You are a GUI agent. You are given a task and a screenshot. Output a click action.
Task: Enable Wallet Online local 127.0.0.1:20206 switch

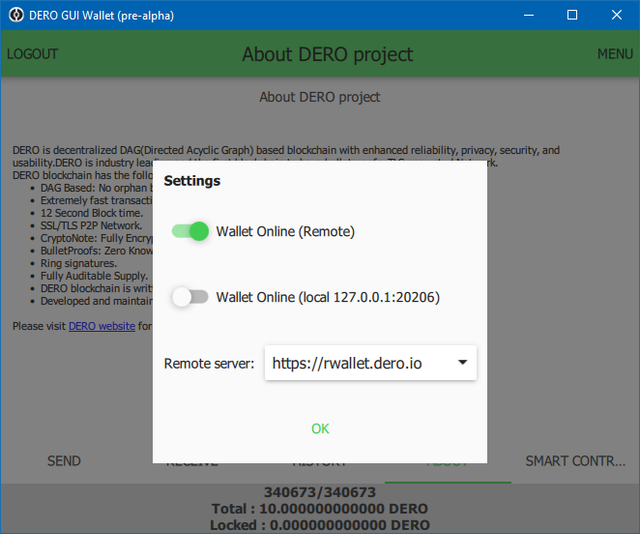tap(190, 297)
